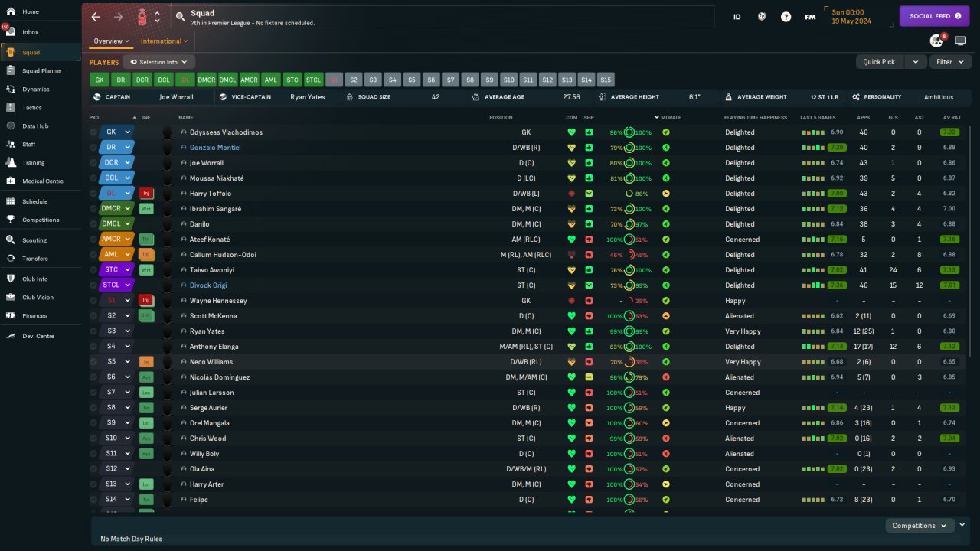Tick the selection circle for Gonzalo Montiel

click(93, 148)
